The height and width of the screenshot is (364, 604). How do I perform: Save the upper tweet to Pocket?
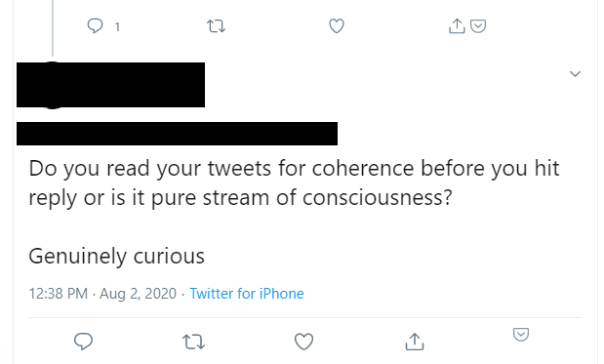(x=478, y=26)
